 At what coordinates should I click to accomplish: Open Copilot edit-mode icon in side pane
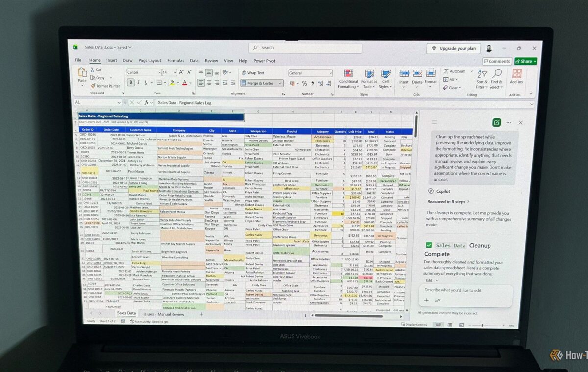[496, 123]
